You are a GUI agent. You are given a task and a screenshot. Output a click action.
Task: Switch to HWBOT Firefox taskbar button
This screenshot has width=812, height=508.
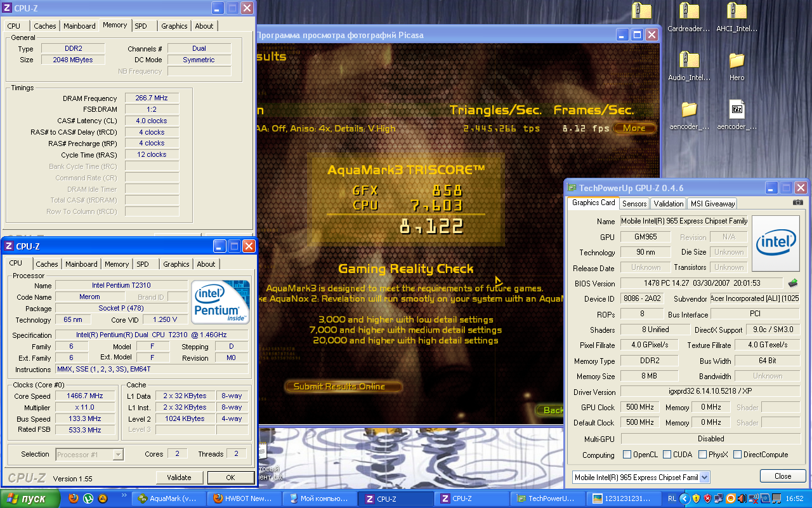[x=245, y=498]
